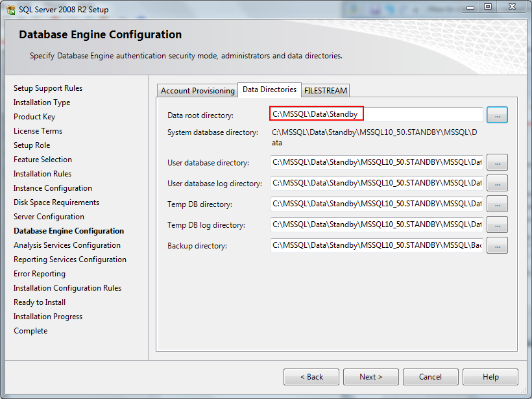
Task: Click the Database Engine Configuration page heading
Action: [x=101, y=34]
